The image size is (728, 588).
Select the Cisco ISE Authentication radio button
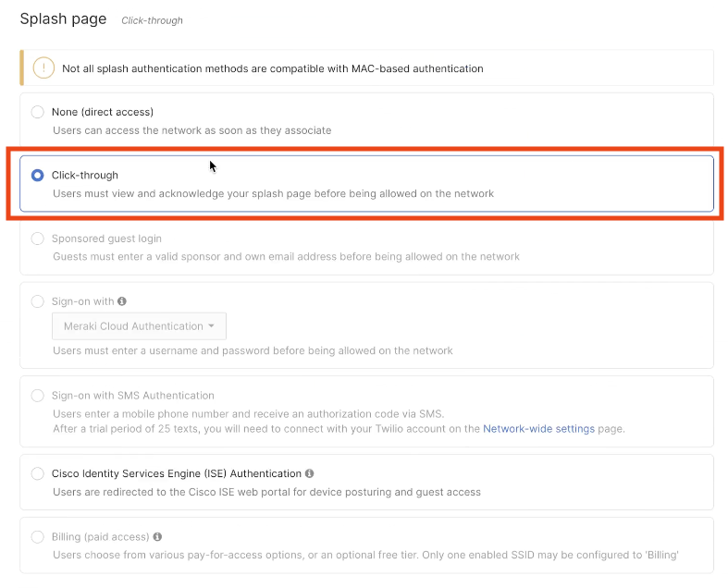click(37, 473)
